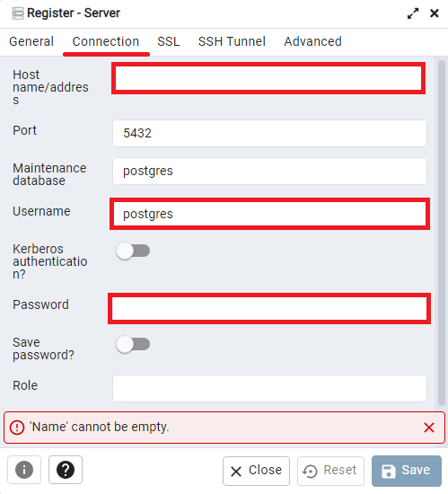Click the vertical scrollbar of the form

442,233
